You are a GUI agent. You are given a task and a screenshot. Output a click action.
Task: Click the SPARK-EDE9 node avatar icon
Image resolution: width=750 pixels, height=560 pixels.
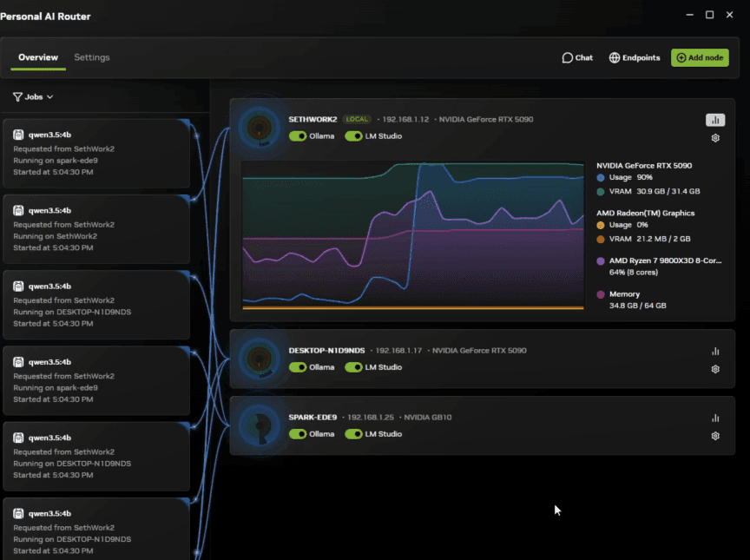[x=260, y=425]
